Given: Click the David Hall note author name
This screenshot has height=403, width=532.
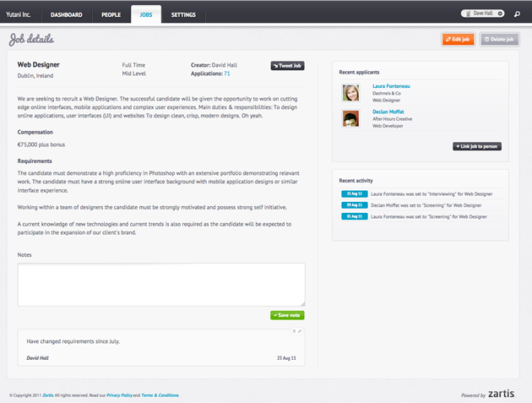Looking at the screenshot, I should coord(38,358).
